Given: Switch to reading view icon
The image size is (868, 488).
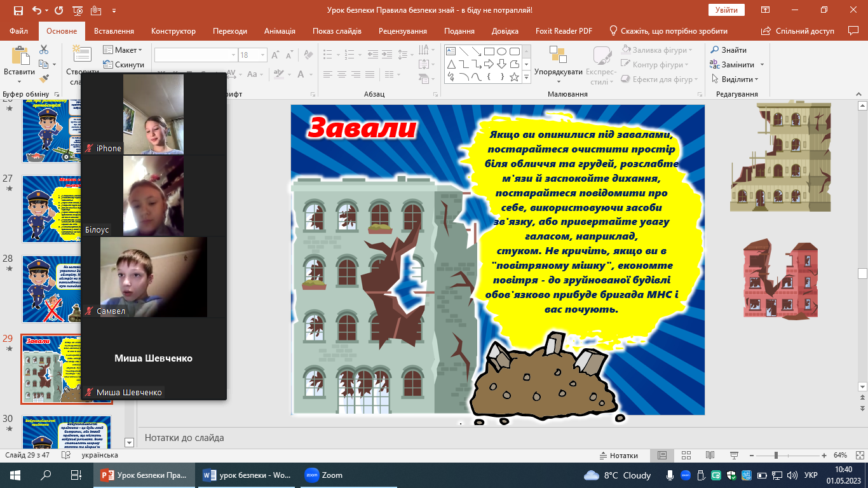Looking at the screenshot, I should point(709,456).
